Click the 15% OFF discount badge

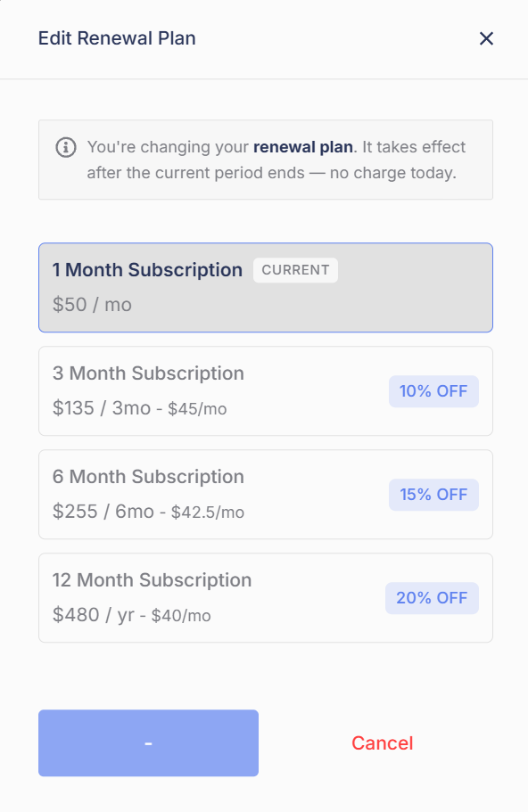[x=433, y=495]
